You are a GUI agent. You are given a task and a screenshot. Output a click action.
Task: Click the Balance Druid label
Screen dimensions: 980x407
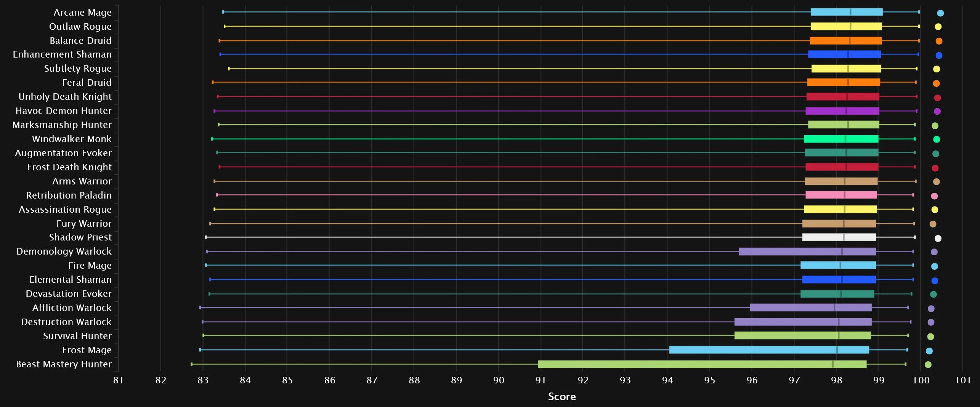coord(81,41)
